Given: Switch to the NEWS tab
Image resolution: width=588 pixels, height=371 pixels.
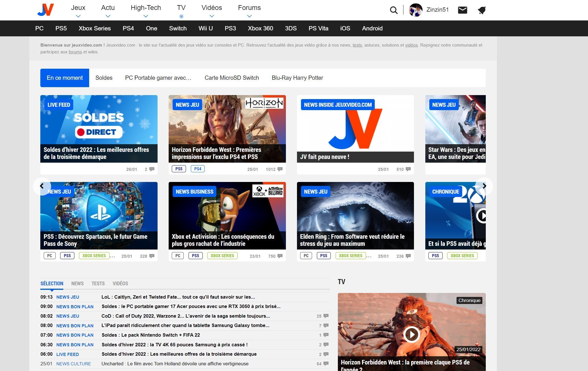Looking at the screenshot, I should (77, 283).
